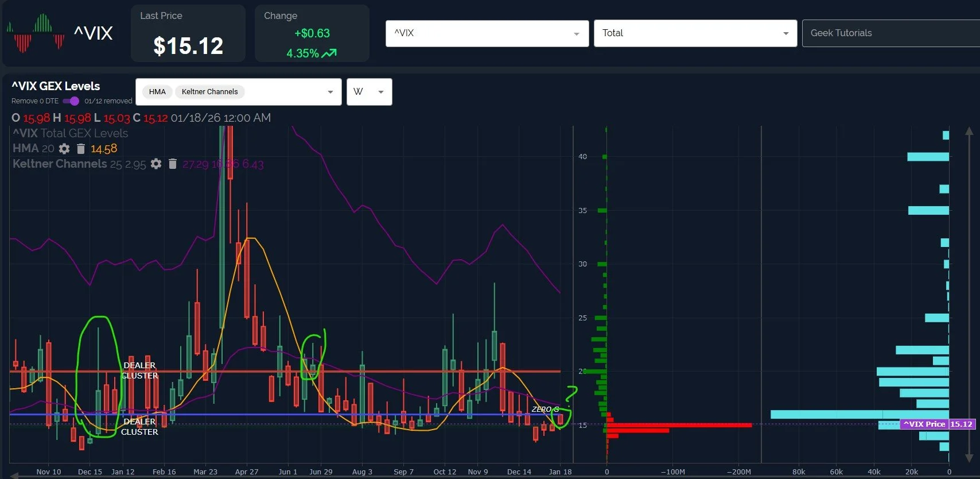The image size is (980, 479).
Task: Select the HMA indicator chip
Action: (157, 92)
